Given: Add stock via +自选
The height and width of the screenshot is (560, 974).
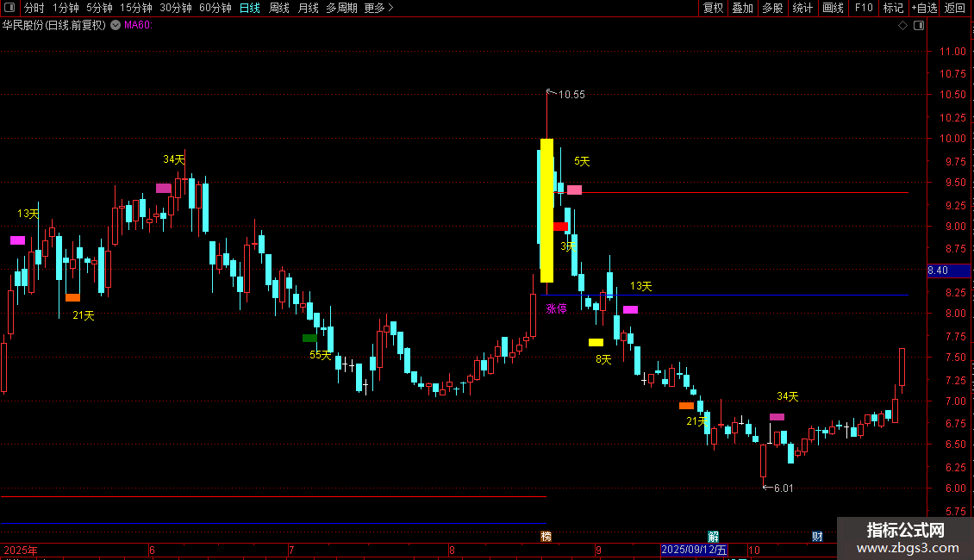Looking at the screenshot, I should (x=924, y=8).
